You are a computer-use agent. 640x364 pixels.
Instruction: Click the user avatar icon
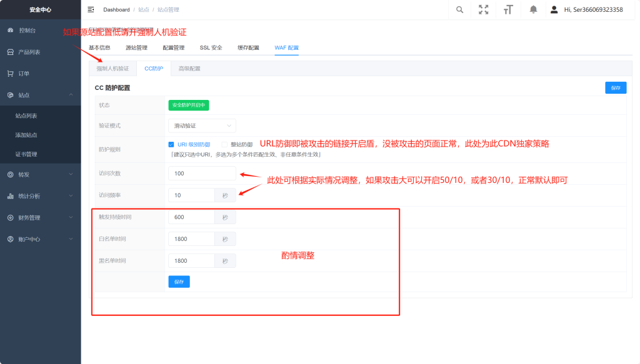coord(553,9)
